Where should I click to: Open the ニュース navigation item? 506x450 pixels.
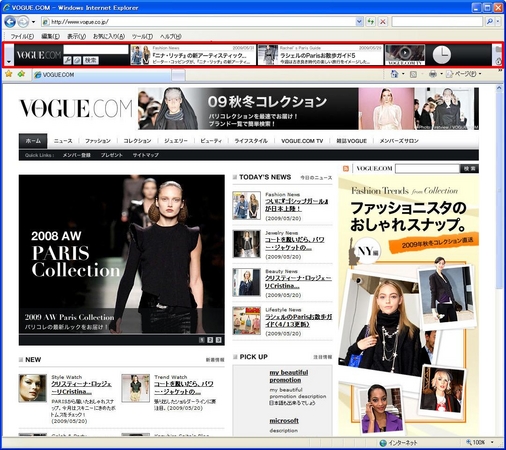tap(63, 141)
